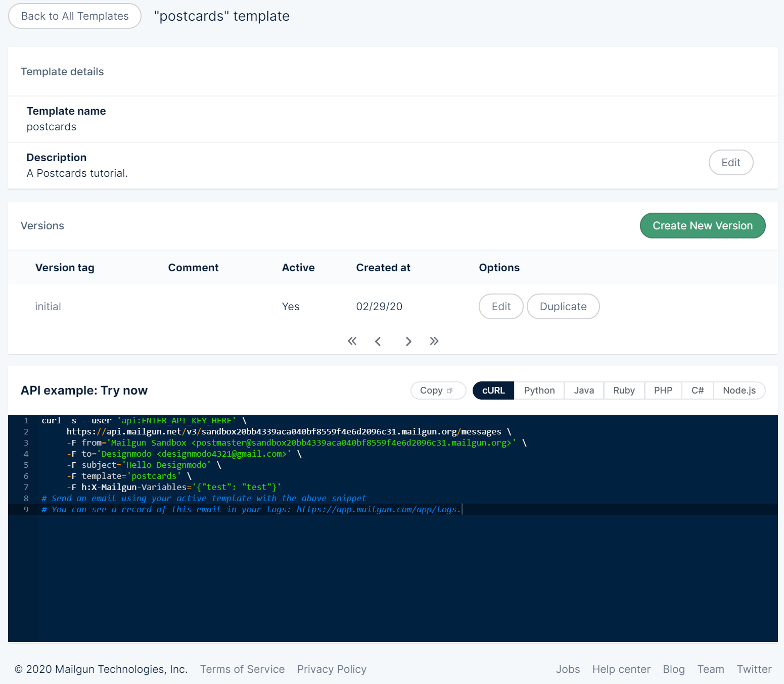Image resolution: width=784 pixels, height=684 pixels.
Task: Click the 'API example: Try now' heading
Action: pyautogui.click(x=84, y=390)
